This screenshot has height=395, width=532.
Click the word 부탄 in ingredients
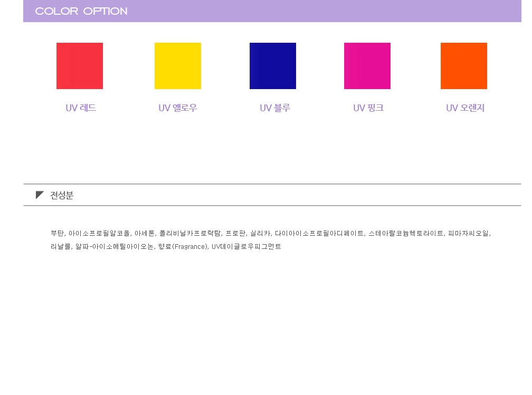[58, 233]
